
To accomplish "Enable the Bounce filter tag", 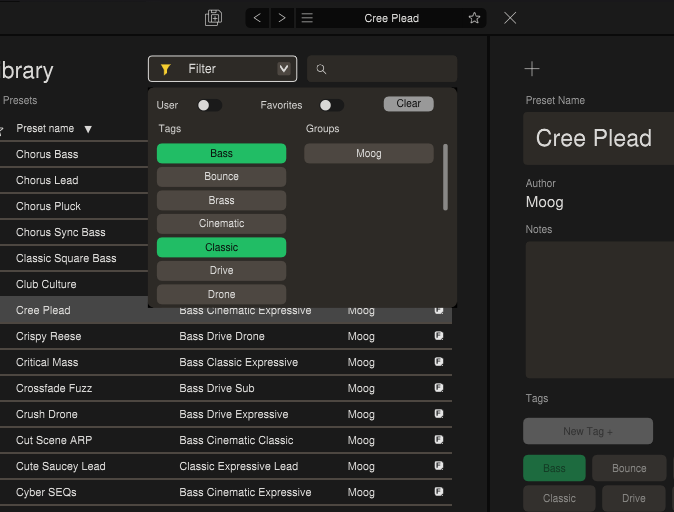I will [x=221, y=177].
